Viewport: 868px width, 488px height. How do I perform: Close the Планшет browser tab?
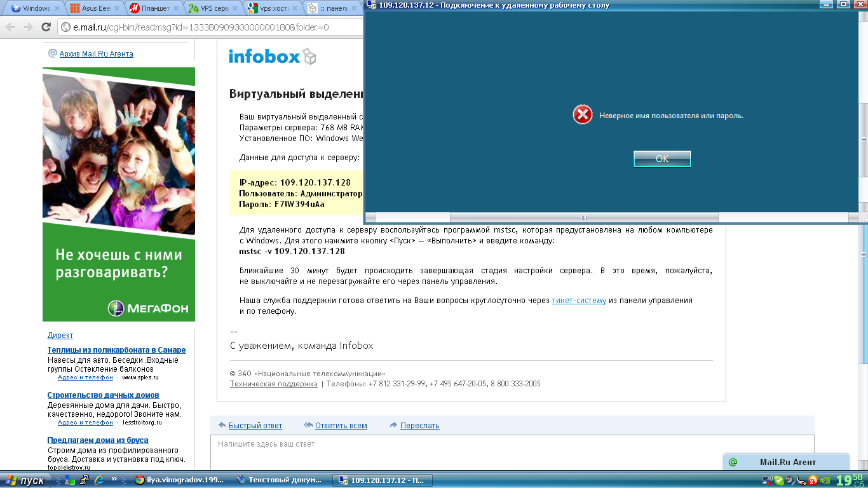175,9
